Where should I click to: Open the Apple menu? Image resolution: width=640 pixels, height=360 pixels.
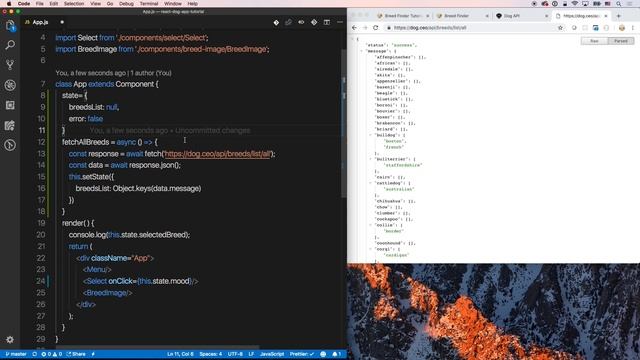tap(9, 4)
